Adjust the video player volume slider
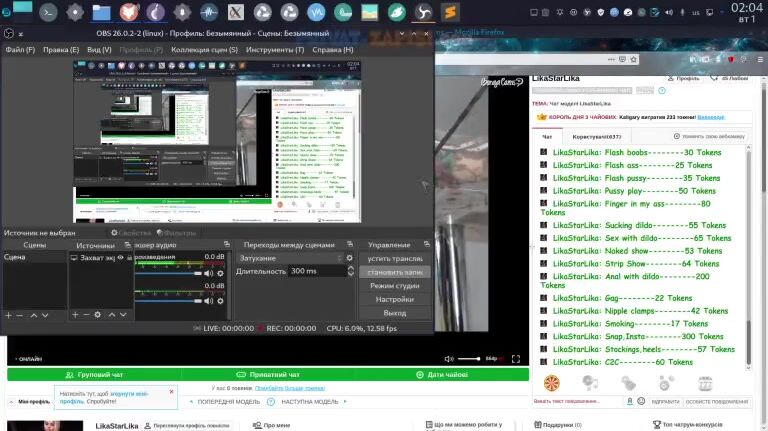 468,358
